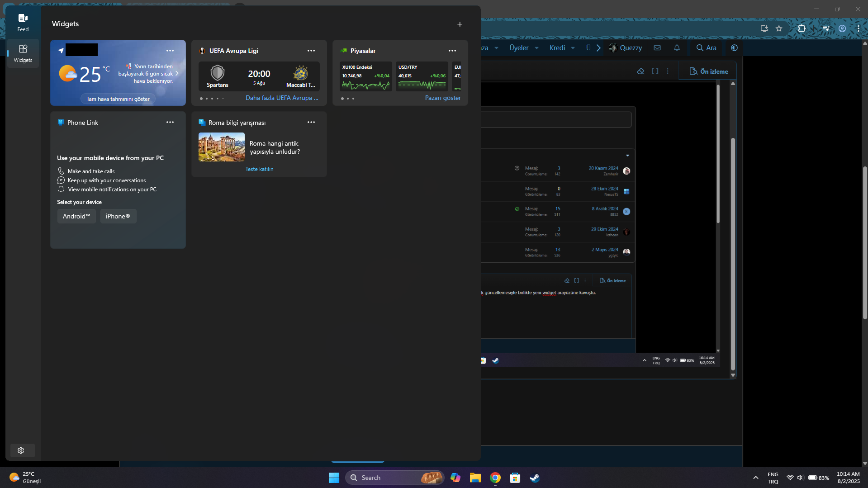The height and width of the screenshot is (488, 868).
Task: Click the ENG TRQ language indicator
Action: pos(773,478)
